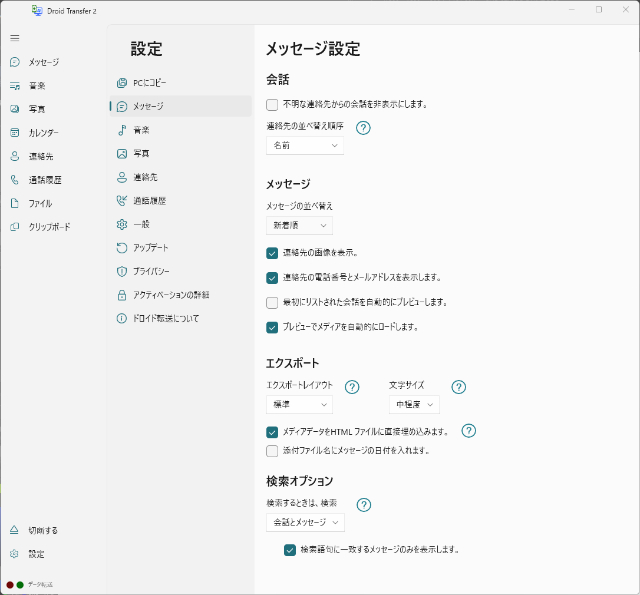Click the phone icon for 通話履歴 in settings list
This screenshot has width=640, height=595.
pyautogui.click(x=122, y=201)
